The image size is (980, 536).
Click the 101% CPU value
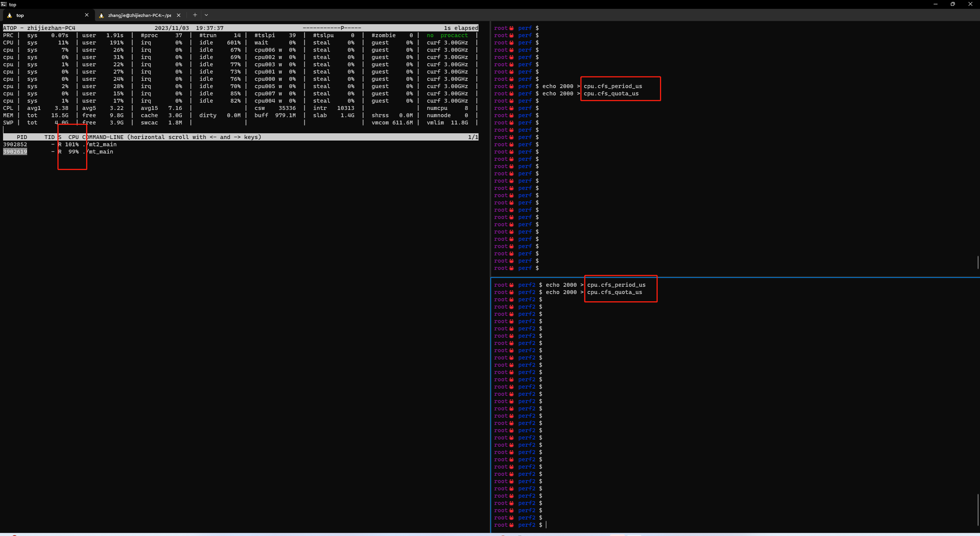click(72, 145)
